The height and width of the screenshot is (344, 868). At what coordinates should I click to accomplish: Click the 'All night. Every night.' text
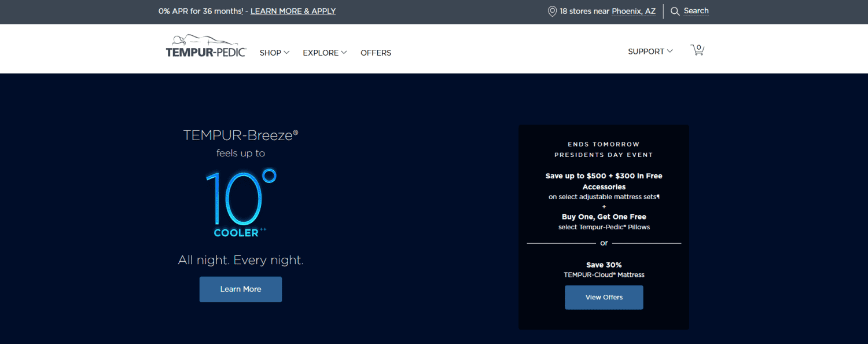[241, 260]
